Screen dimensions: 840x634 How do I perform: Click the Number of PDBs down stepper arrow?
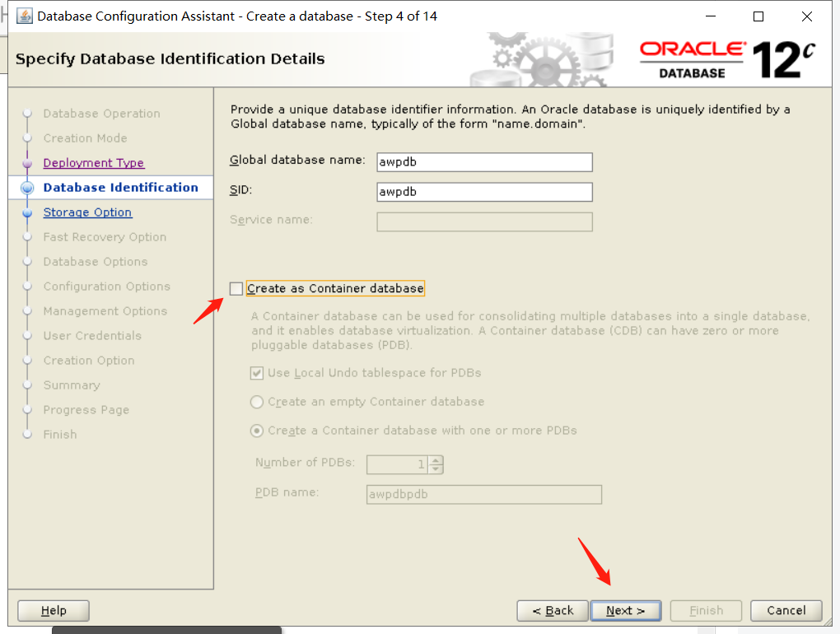point(436,469)
